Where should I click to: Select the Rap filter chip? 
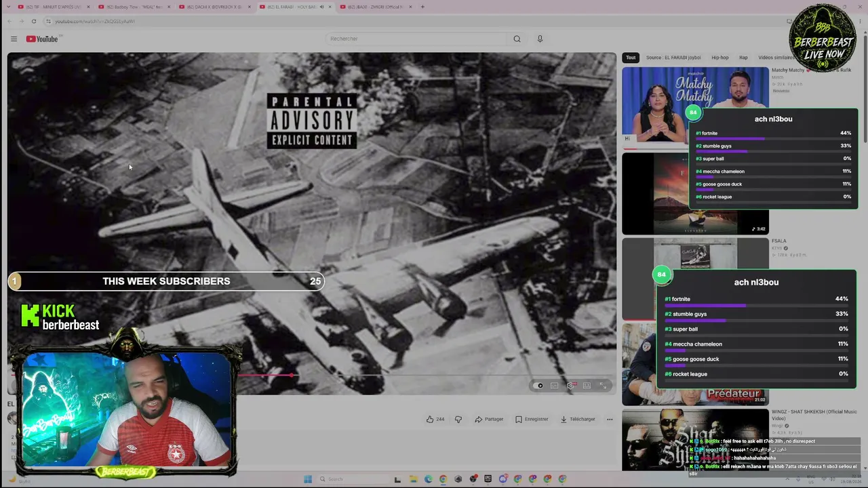[743, 58]
